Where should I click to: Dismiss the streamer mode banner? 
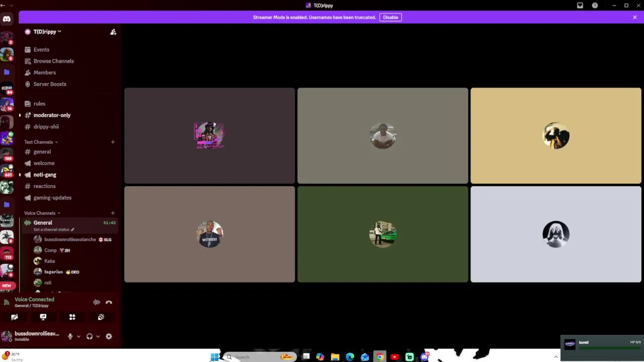635,17
